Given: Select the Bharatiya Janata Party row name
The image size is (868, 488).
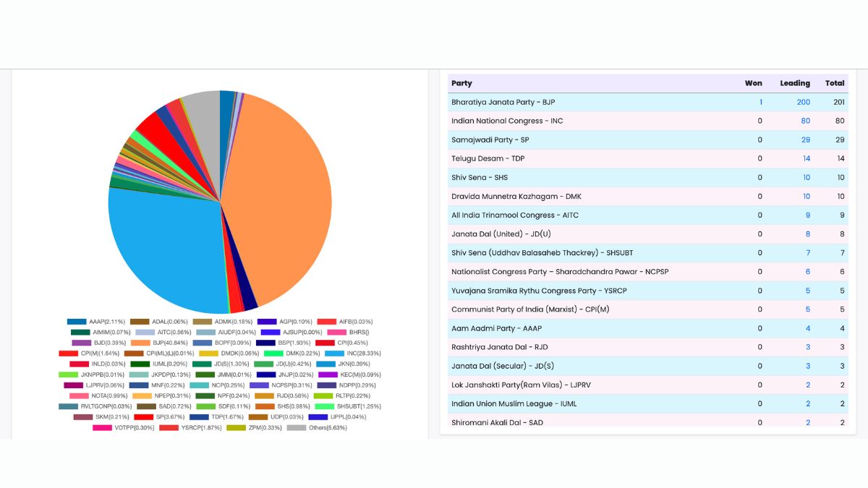Looking at the screenshot, I should pyautogui.click(x=503, y=102).
